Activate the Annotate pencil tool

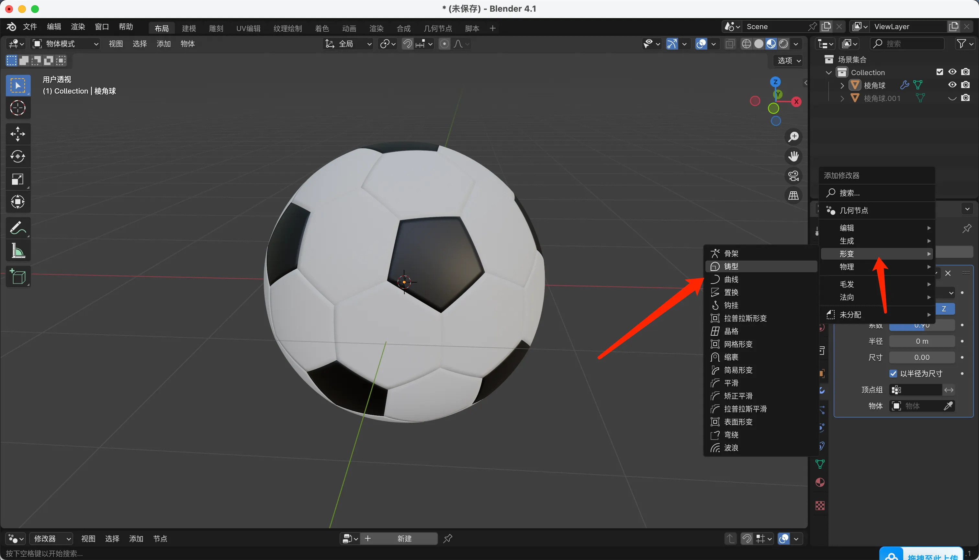click(18, 228)
